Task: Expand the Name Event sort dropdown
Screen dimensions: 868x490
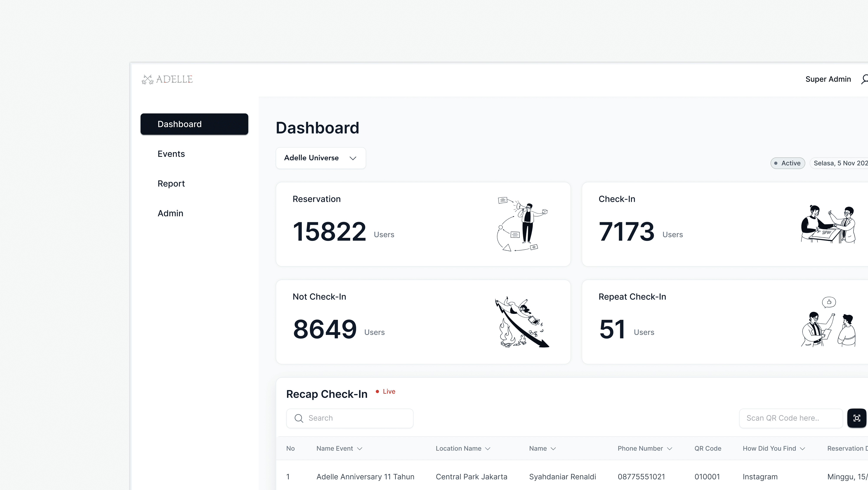Action: 360,449
